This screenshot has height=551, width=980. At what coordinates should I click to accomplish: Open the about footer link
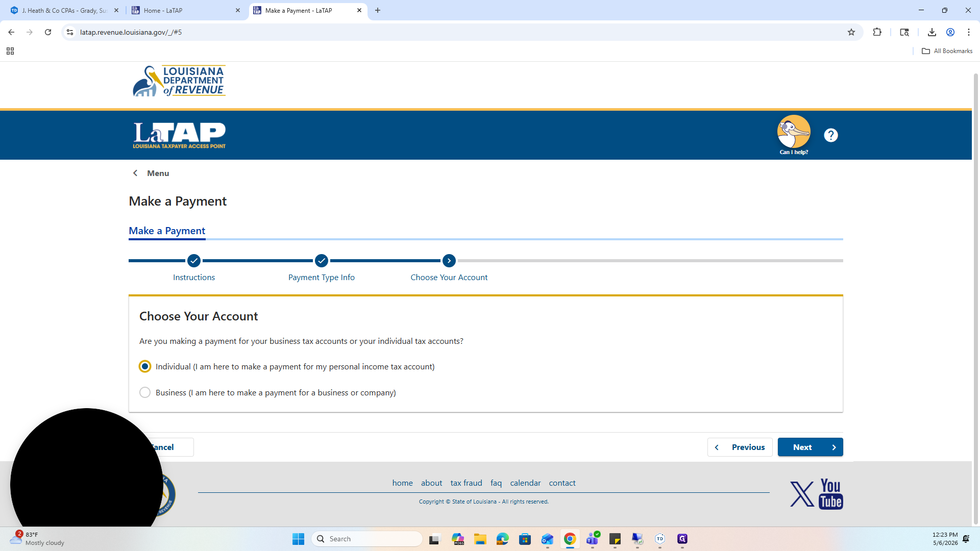click(432, 483)
